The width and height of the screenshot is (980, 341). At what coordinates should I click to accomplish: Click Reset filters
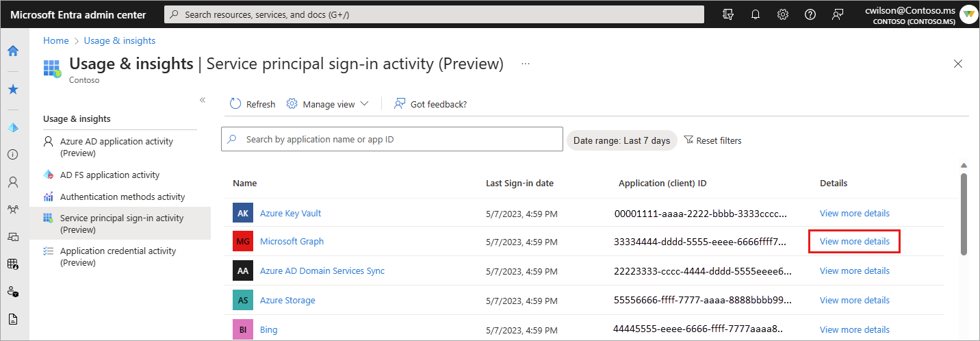coord(712,140)
